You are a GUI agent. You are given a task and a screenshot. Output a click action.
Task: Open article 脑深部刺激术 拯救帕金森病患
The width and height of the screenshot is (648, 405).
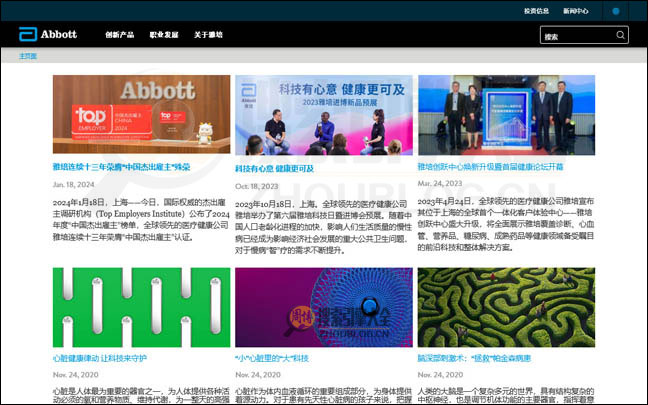[x=474, y=358]
